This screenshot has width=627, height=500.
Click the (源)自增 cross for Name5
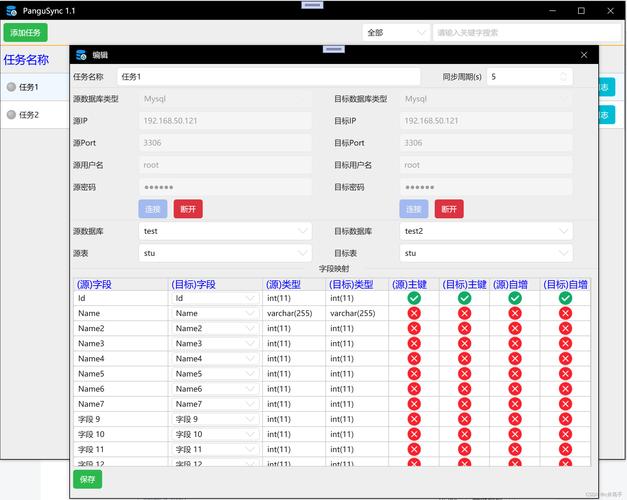pyautogui.click(x=515, y=374)
